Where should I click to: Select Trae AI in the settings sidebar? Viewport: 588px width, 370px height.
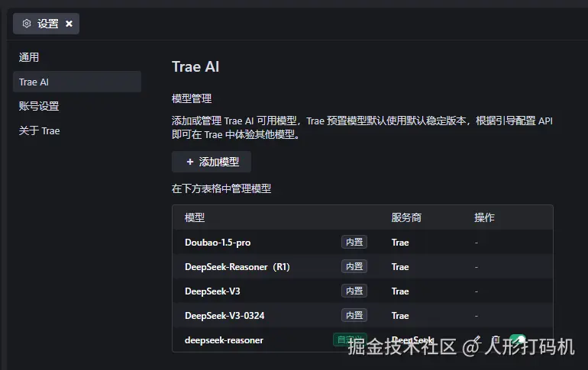(77, 82)
